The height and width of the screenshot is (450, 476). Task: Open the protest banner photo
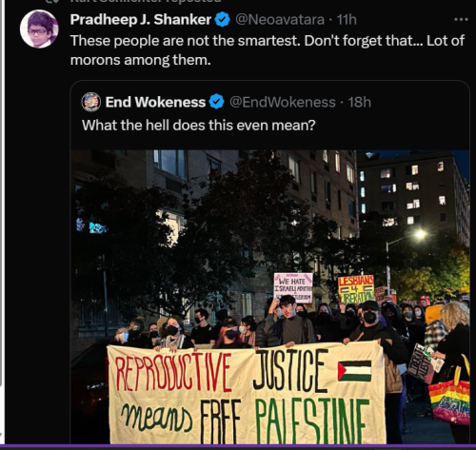270,297
